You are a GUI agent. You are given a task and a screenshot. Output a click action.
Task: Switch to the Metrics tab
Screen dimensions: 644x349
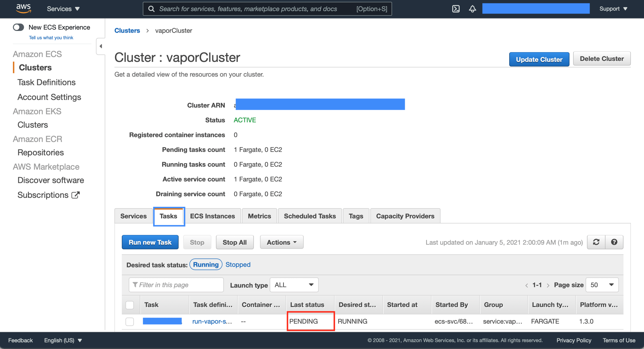259,216
